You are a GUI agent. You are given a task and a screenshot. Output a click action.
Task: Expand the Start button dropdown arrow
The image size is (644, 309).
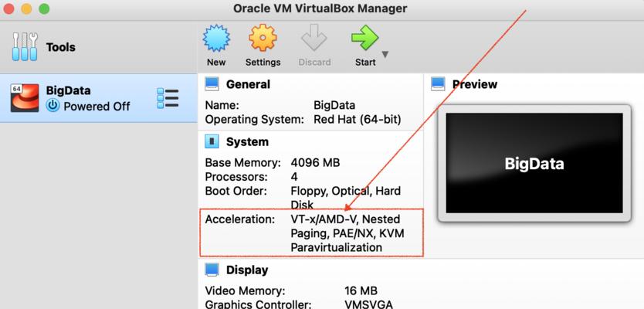click(x=385, y=54)
